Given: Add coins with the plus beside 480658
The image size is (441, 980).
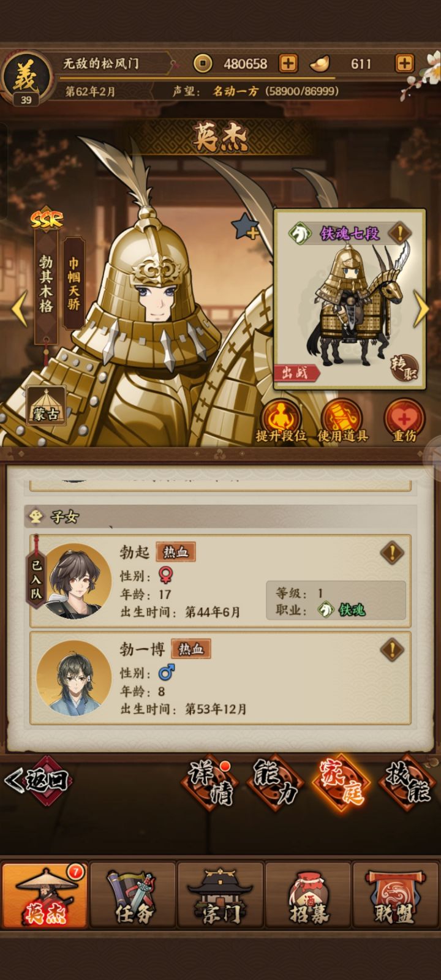Looking at the screenshot, I should coord(288,63).
